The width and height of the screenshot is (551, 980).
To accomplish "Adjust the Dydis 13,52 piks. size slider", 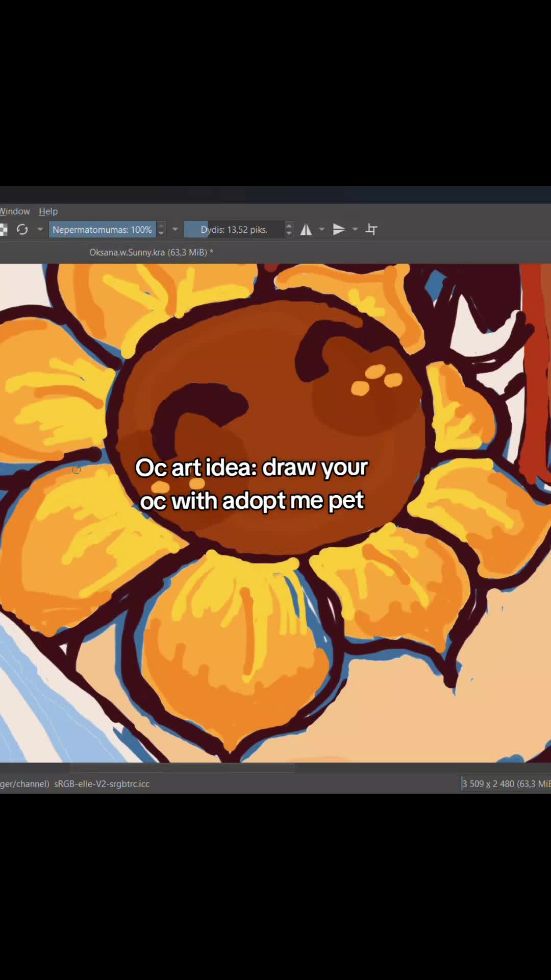I will 234,230.
